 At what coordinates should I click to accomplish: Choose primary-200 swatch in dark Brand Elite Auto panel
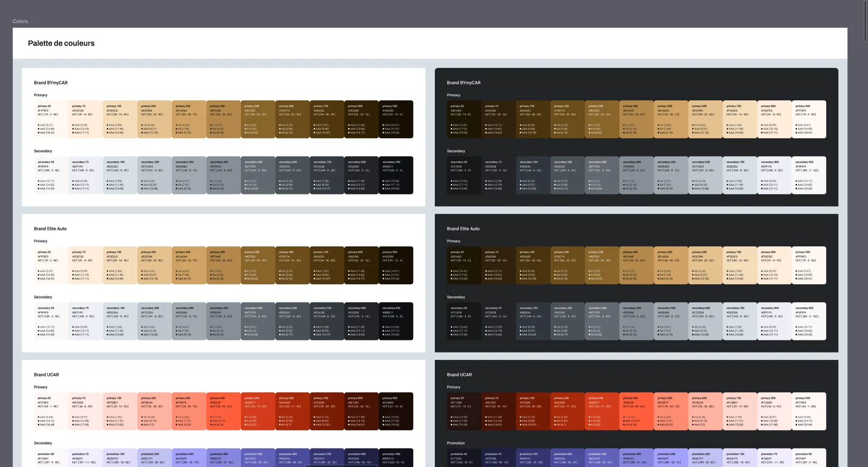coord(568,265)
